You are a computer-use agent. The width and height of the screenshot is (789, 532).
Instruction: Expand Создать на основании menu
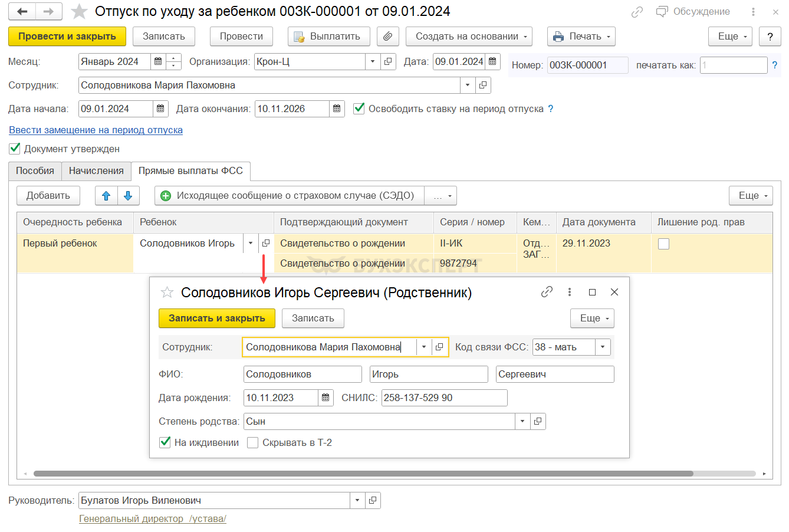click(469, 37)
